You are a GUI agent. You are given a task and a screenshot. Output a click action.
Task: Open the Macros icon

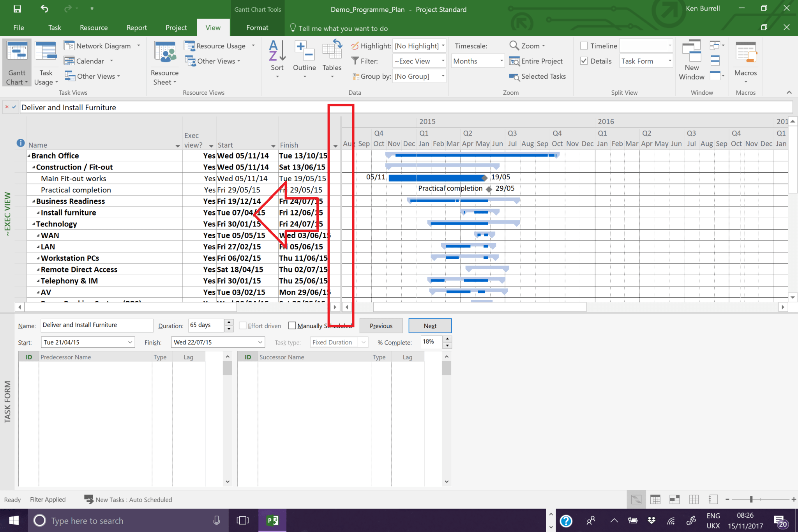pos(745,58)
